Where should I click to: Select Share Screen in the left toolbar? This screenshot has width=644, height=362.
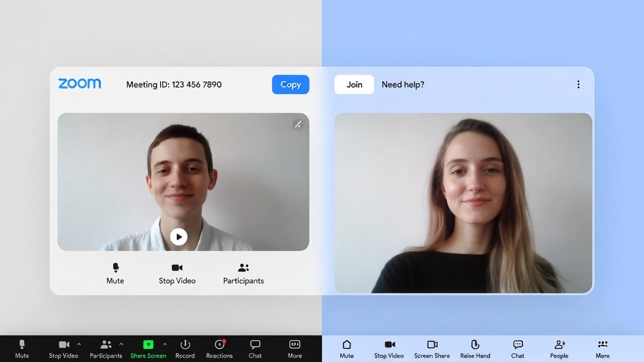click(x=148, y=348)
